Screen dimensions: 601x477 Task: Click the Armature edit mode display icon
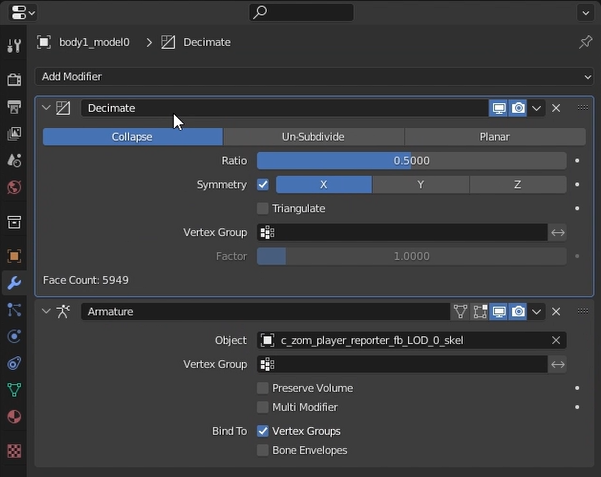pos(479,312)
